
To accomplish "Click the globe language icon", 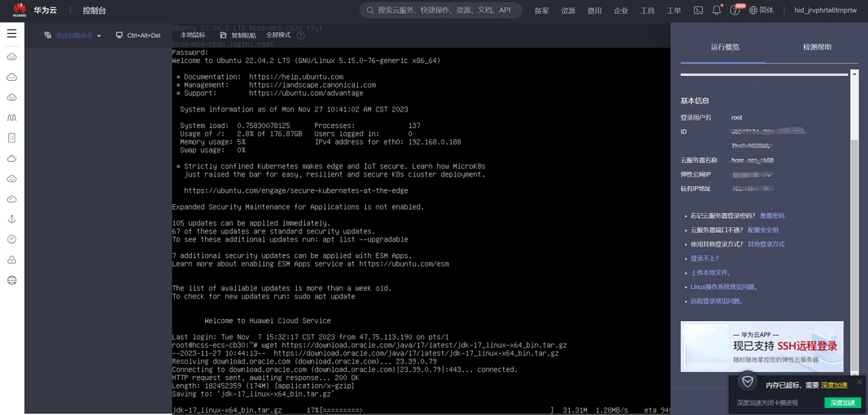I will coord(754,10).
